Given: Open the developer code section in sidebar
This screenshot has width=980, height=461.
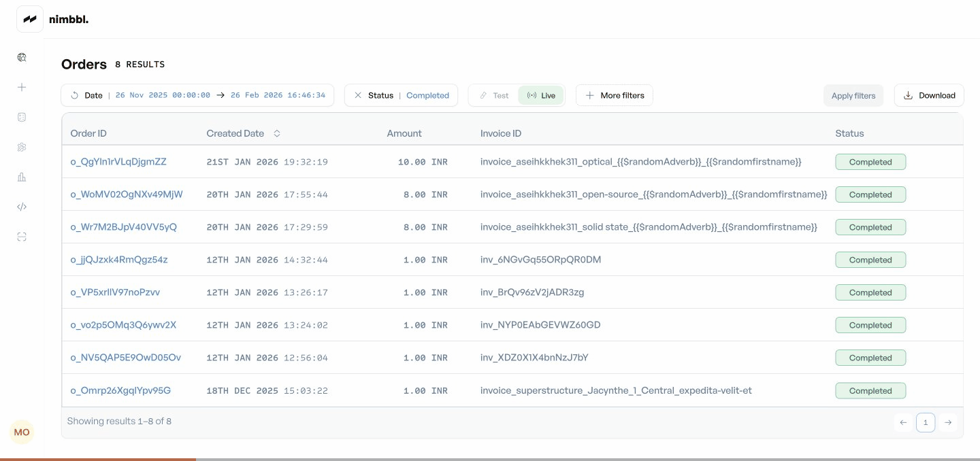Looking at the screenshot, I should pos(22,207).
